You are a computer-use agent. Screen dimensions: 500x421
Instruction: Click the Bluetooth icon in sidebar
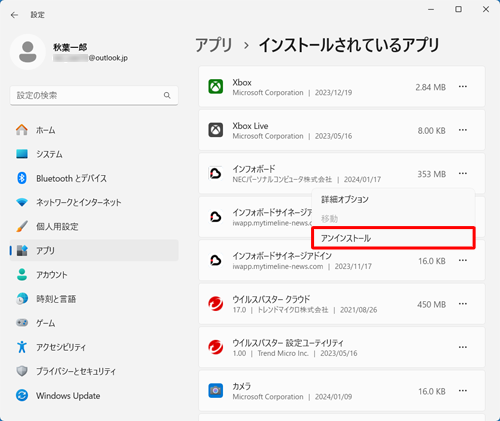(22, 178)
